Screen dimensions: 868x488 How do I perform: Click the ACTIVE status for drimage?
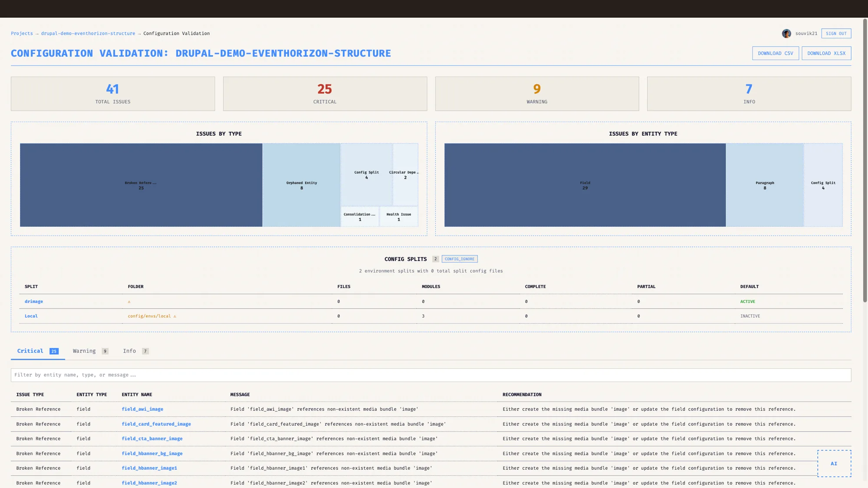pyautogui.click(x=748, y=301)
